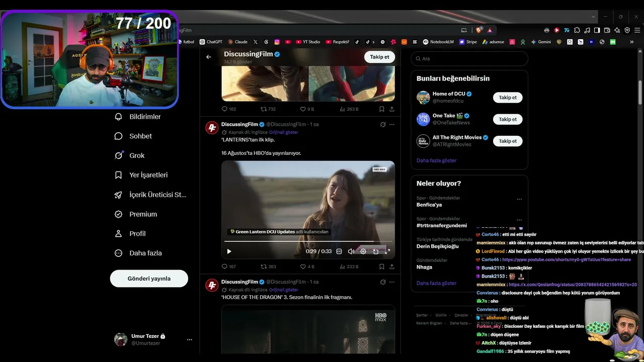Seek on the LANTERNS video progress bar
This screenshot has width=644, height=362.
pyautogui.click(x=308, y=242)
